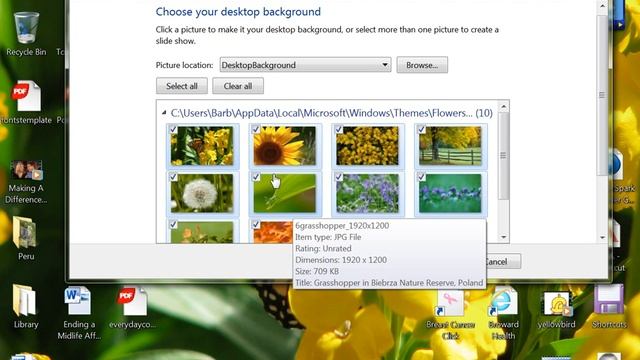The width and height of the screenshot is (640, 360).
Task: Open the Picture location dropdown
Action: (305, 65)
